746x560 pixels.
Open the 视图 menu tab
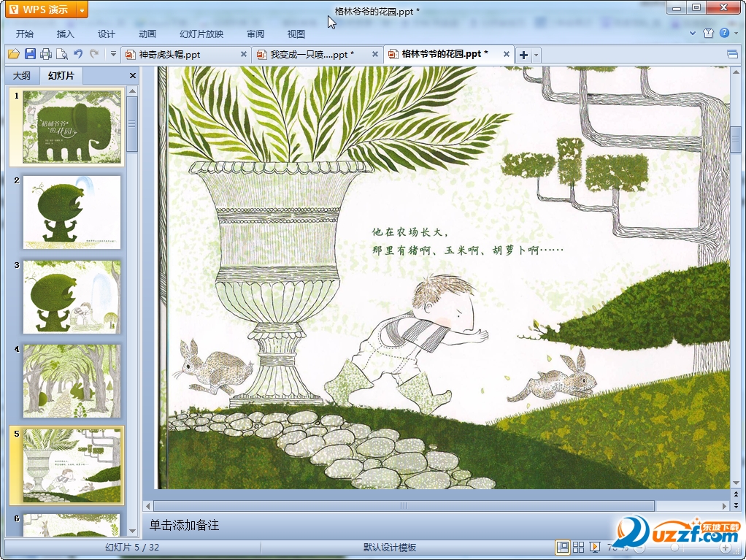click(296, 34)
